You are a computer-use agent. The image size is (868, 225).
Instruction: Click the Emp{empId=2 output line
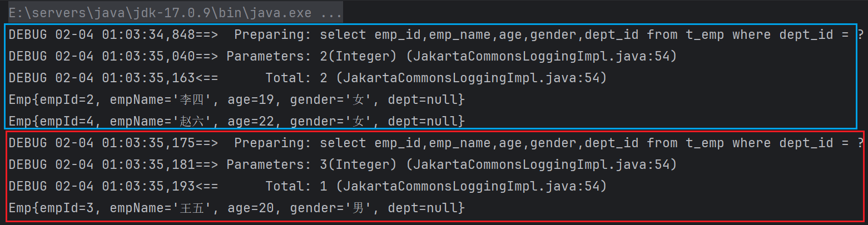click(236, 99)
